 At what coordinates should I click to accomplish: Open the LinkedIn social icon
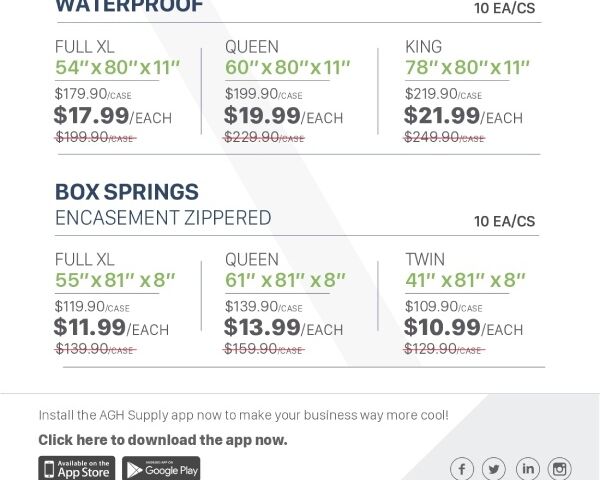pyautogui.click(x=527, y=468)
